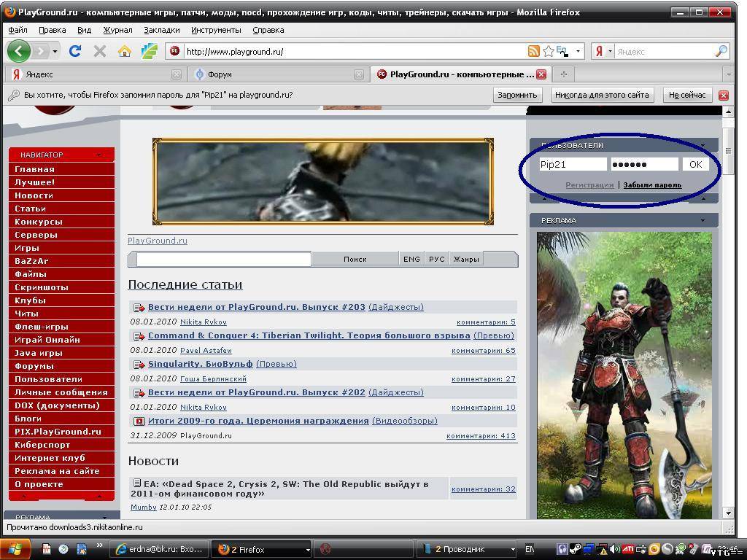The width and height of the screenshot is (747, 560).
Task: Click the Не сейчас button
Action: 687,95
